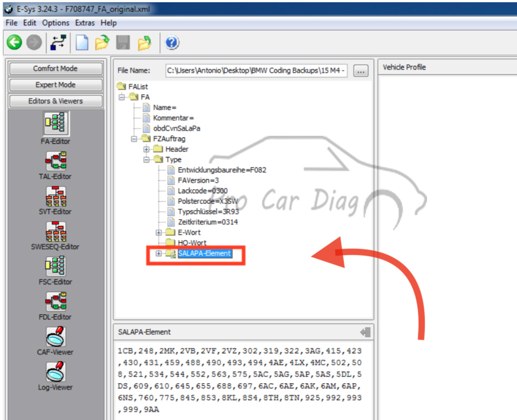This screenshot has height=420, width=517.
Task: Expand the SALAPA-Element tree node
Action: (159, 253)
